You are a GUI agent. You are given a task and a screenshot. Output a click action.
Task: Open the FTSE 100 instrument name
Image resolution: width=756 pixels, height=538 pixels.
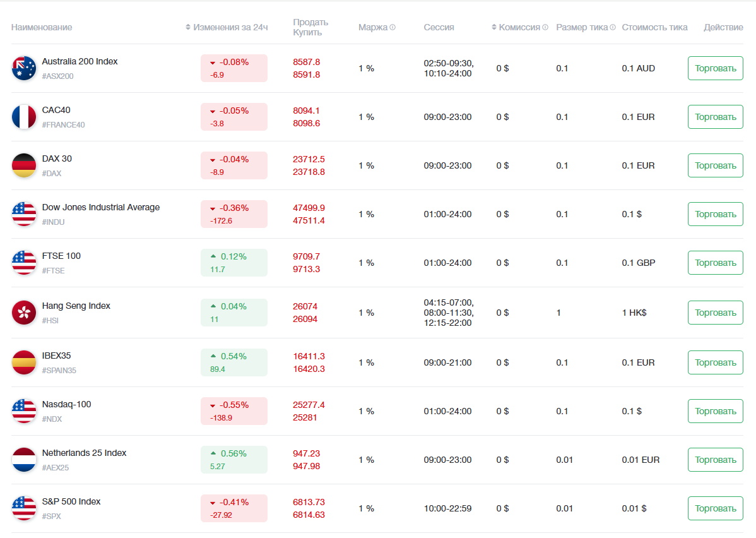(x=61, y=256)
